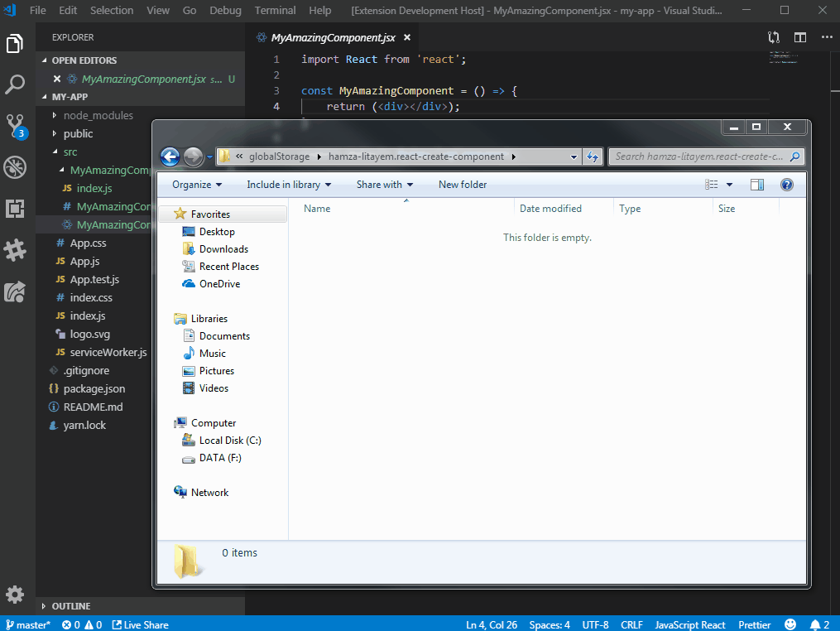
Task: Open the Terminal menu
Action: coord(275,10)
